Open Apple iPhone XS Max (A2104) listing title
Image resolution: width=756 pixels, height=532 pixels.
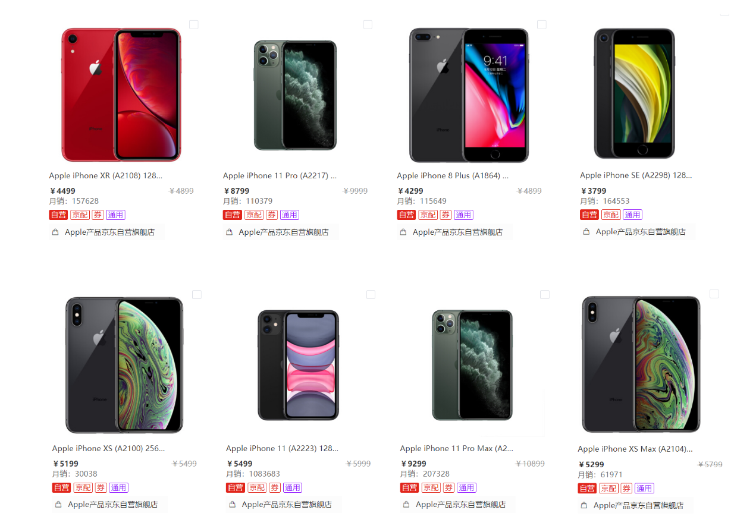[x=635, y=449]
